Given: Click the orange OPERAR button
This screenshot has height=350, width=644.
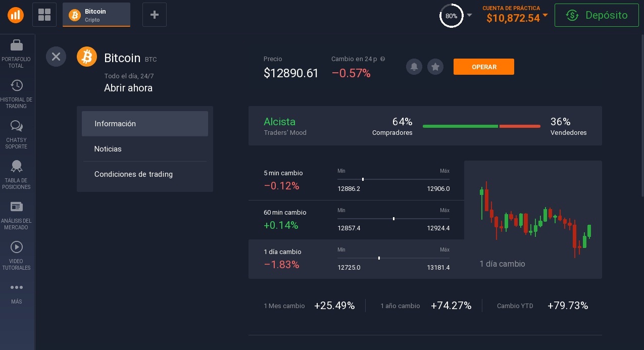Looking at the screenshot, I should [484, 67].
